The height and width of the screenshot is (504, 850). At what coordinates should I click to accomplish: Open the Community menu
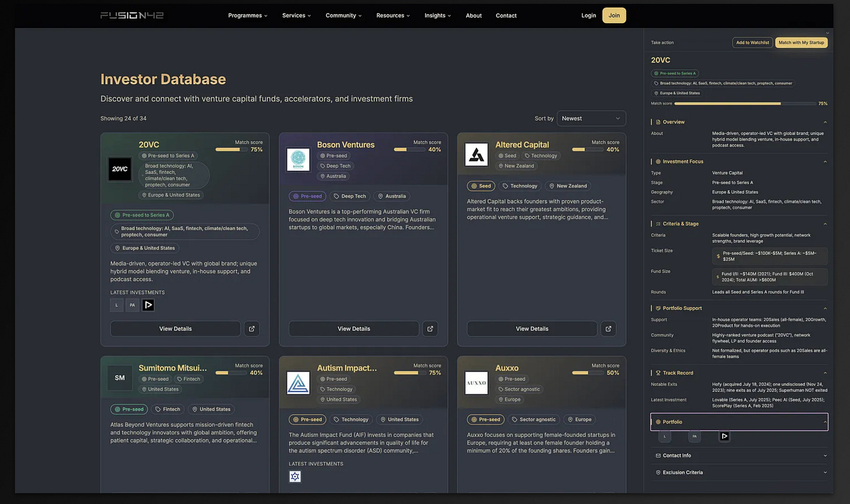(344, 16)
